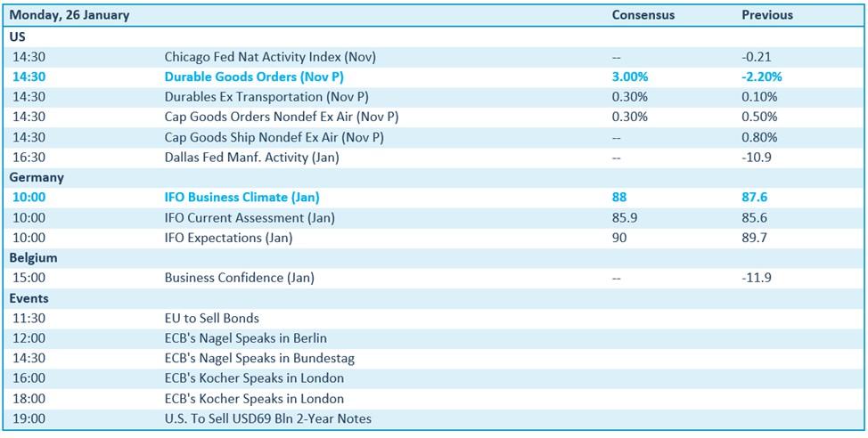Click IFO Expectations (Jan) entry

[228, 238]
